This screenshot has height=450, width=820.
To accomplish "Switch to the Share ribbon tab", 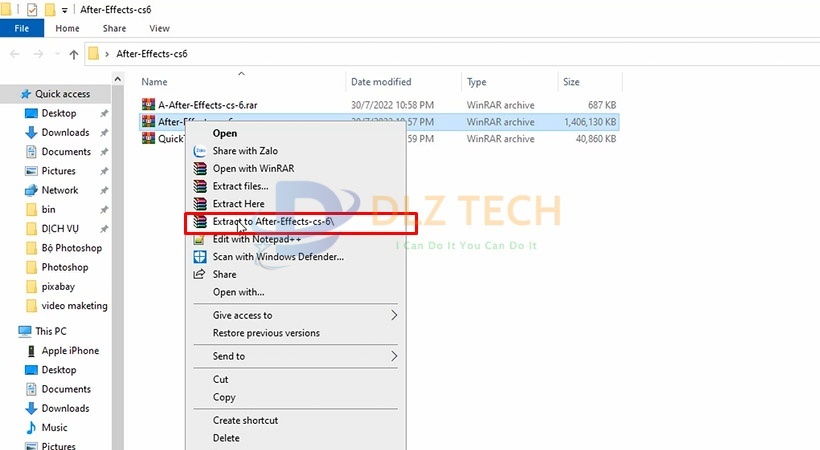I will pos(114,28).
